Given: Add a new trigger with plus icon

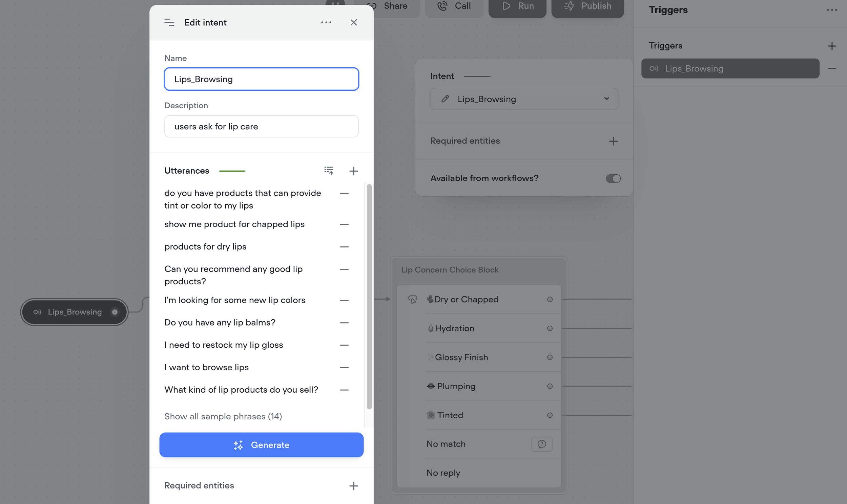Looking at the screenshot, I should [x=831, y=46].
